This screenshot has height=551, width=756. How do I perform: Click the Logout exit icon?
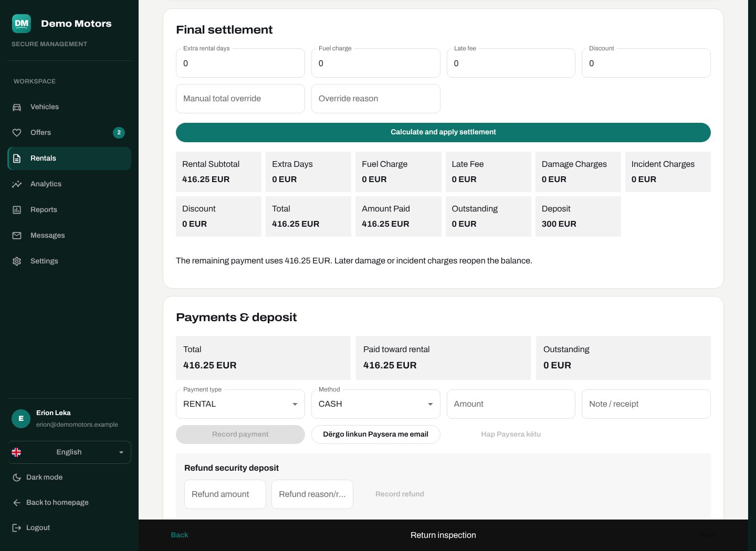[17, 528]
